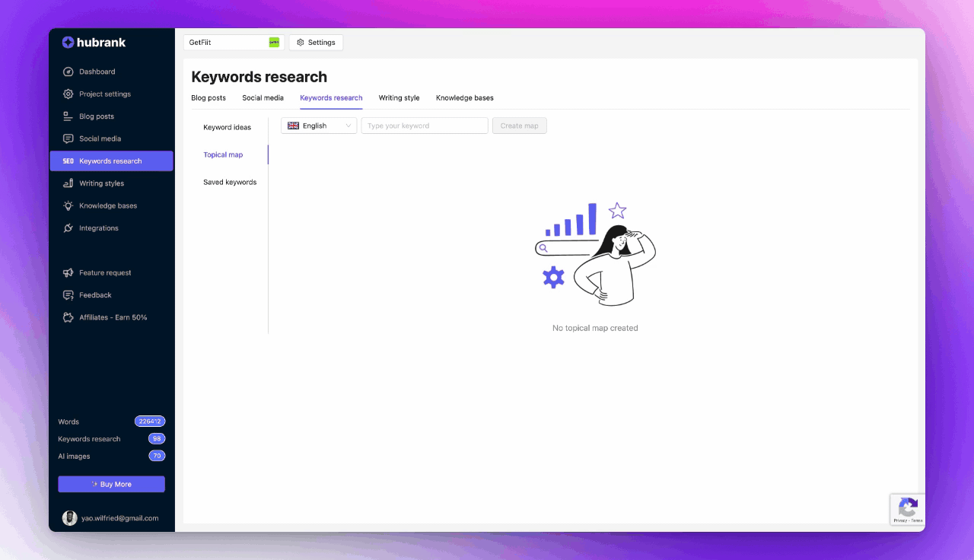Click the Social media chat icon
The height and width of the screenshot is (560, 974).
coord(68,138)
